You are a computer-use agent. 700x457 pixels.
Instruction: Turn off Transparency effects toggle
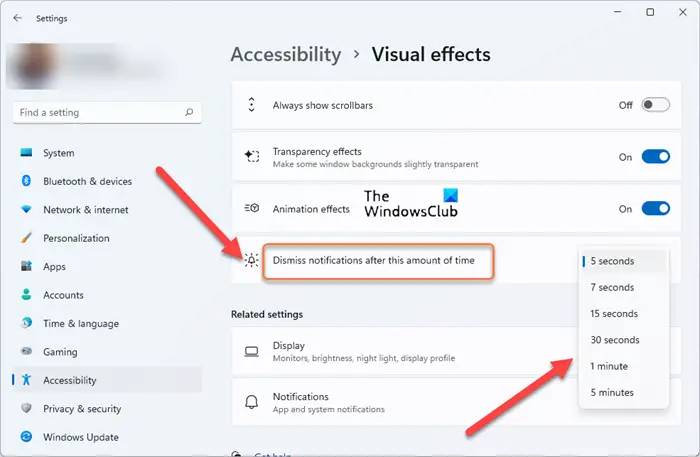[x=655, y=157]
